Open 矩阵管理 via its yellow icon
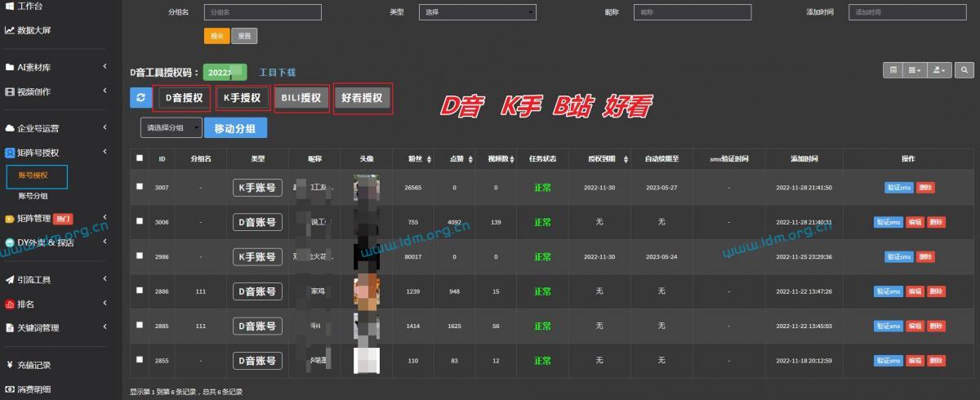 pyautogui.click(x=10, y=218)
